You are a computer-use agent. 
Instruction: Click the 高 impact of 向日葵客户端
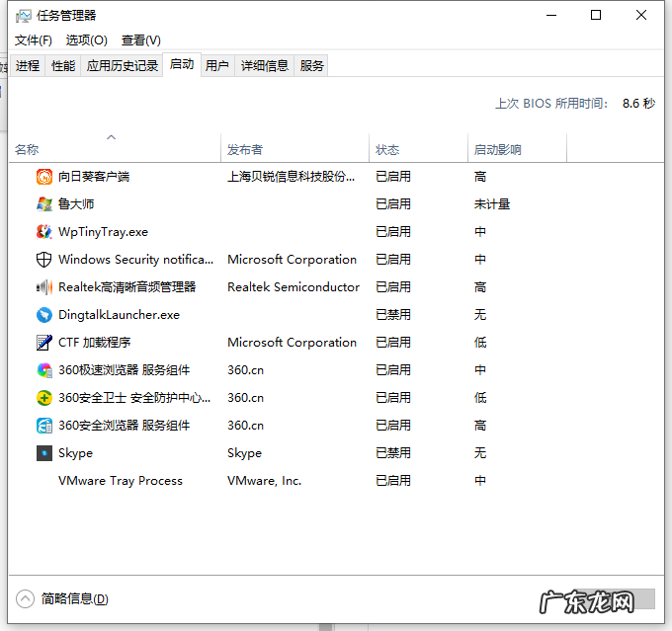pyautogui.click(x=480, y=177)
